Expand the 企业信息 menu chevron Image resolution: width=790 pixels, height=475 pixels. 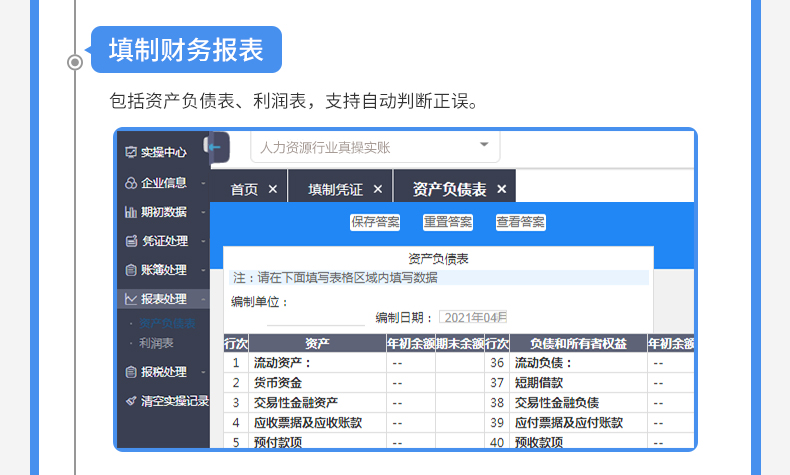point(203,183)
